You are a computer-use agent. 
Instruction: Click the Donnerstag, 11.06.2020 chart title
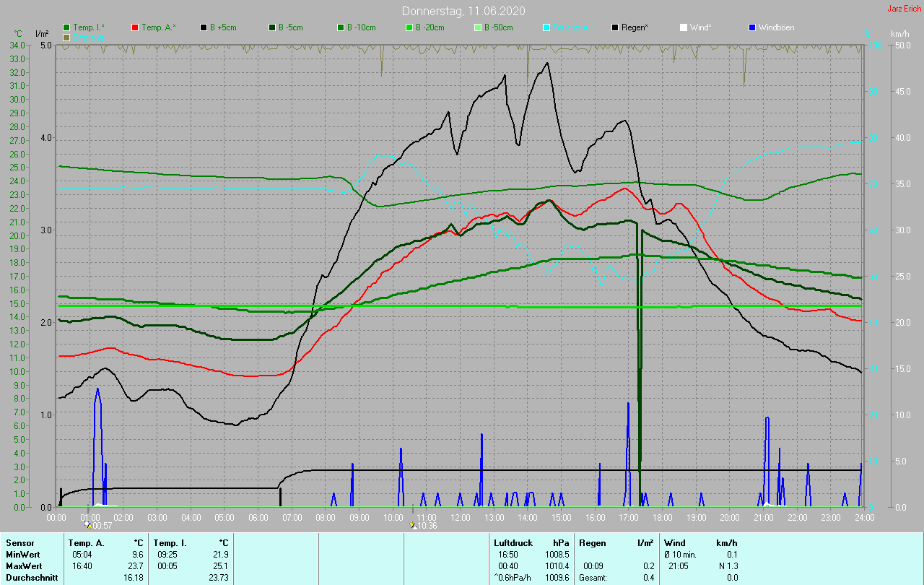click(463, 11)
